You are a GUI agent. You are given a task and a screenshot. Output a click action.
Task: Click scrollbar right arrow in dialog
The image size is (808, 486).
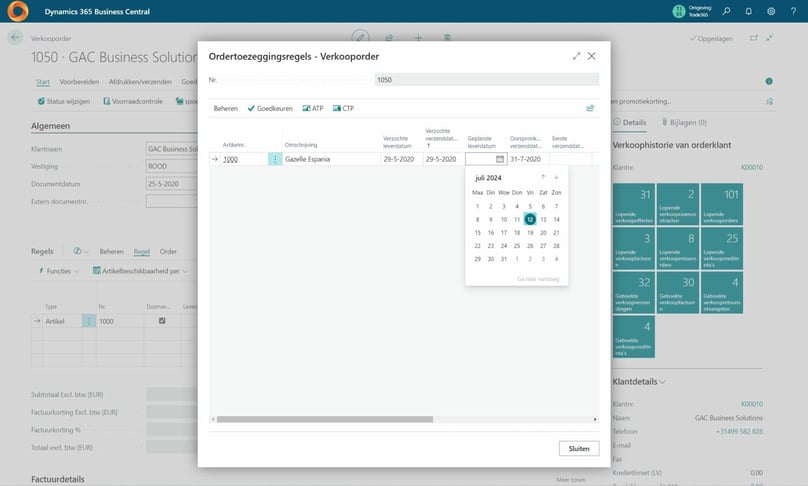(x=595, y=420)
